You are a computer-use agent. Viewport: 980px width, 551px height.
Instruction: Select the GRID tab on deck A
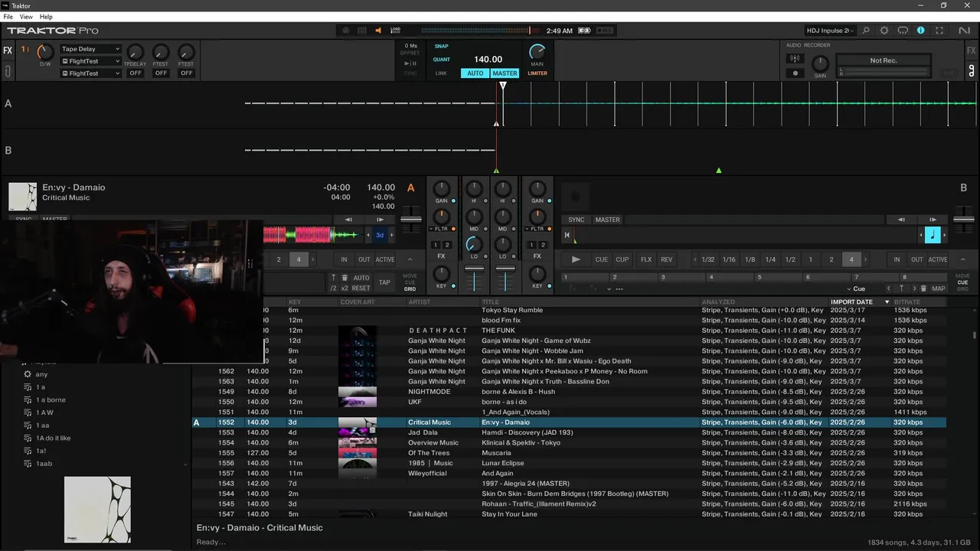(x=410, y=289)
